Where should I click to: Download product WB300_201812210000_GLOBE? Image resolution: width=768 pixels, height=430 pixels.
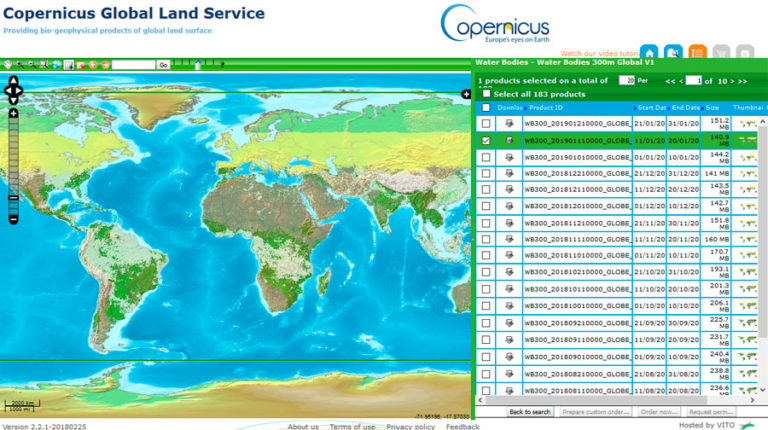[x=509, y=173]
